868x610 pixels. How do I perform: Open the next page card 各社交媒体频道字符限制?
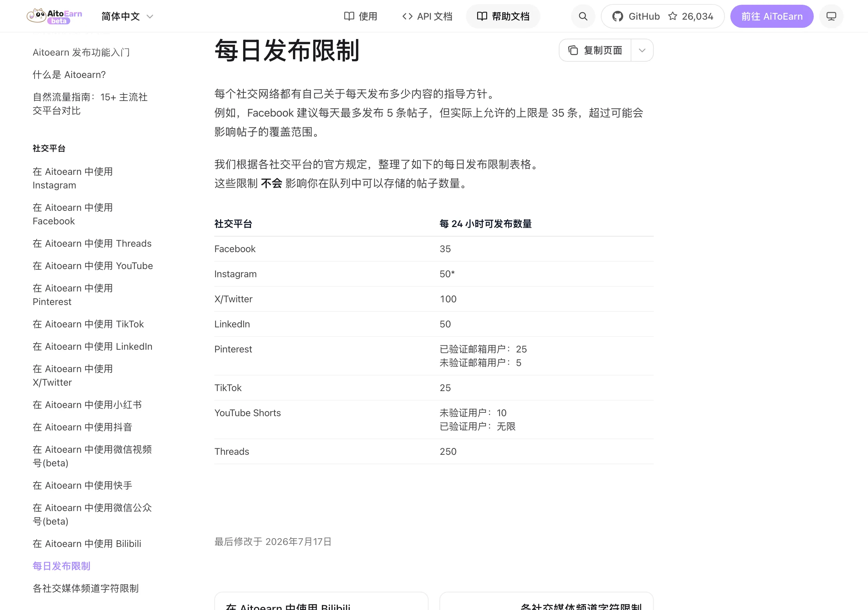546,601
